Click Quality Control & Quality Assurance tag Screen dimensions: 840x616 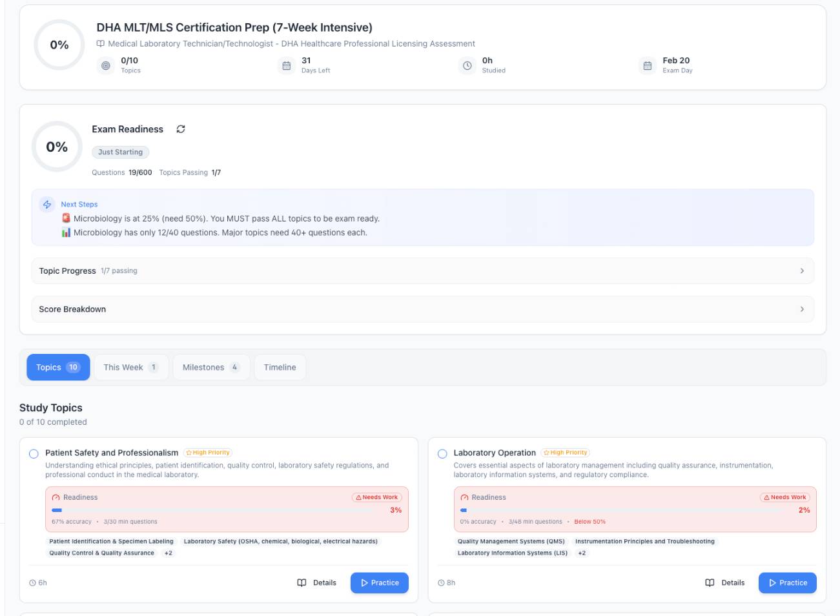102,553
